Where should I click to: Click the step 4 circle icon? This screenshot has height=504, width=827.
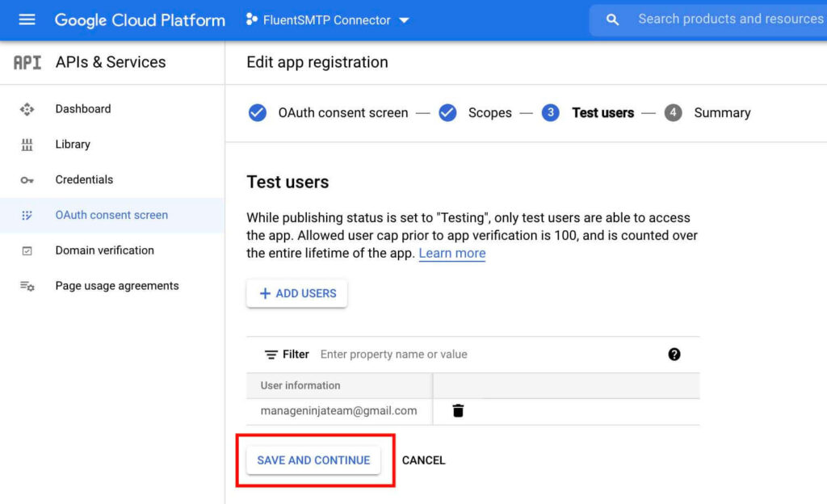click(673, 113)
